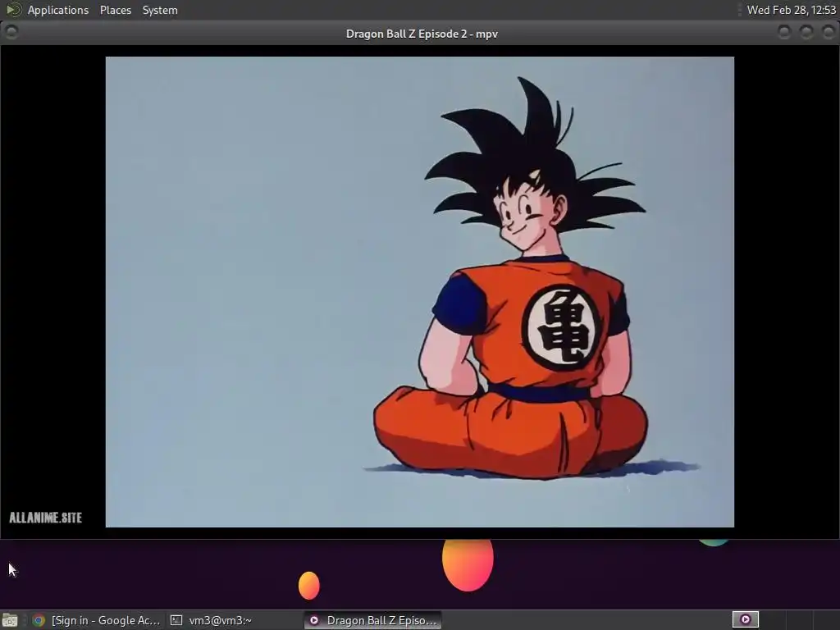Click the mpv play icon in taskbar entry

[314, 620]
